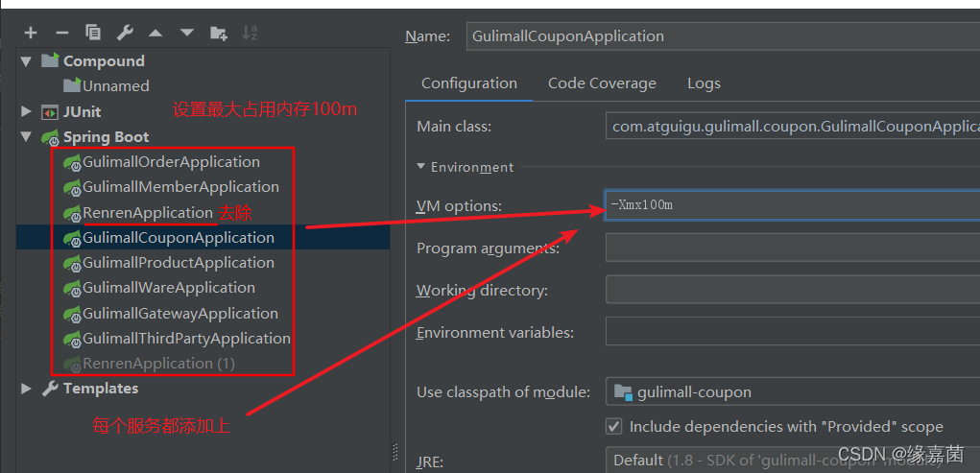The image size is (980, 473).
Task: Select GulimallWareApplication configuration
Action: click(169, 288)
